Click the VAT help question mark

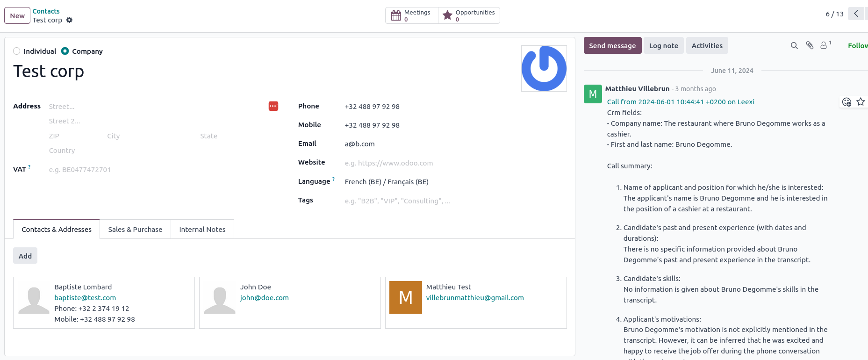pos(29,166)
